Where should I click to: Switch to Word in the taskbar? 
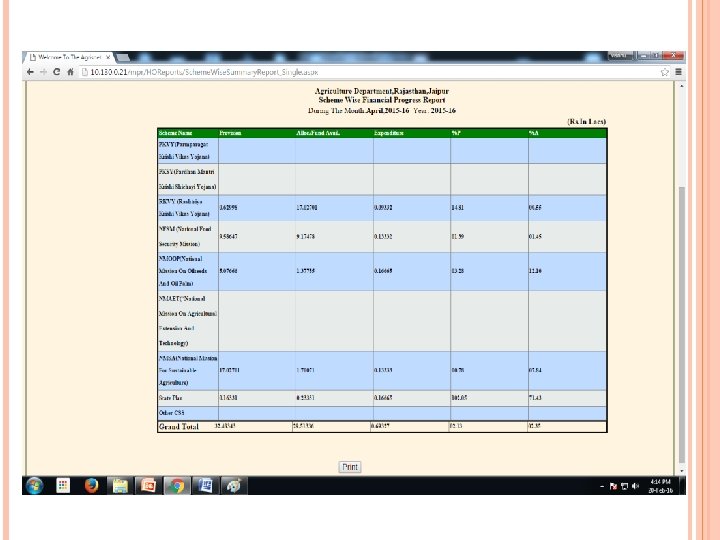coord(205,485)
